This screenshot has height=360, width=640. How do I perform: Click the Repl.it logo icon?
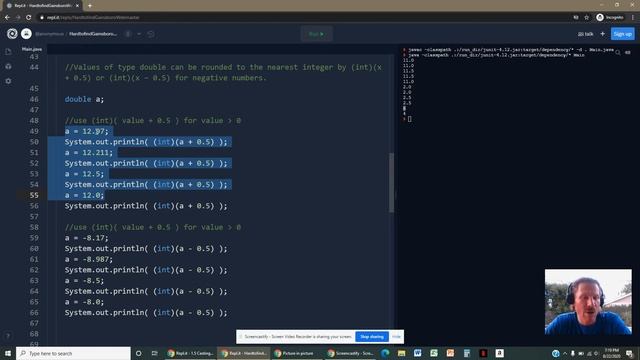[12, 34]
